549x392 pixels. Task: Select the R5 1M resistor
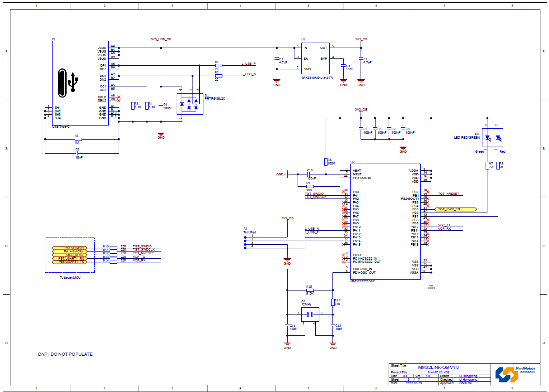tap(78, 140)
